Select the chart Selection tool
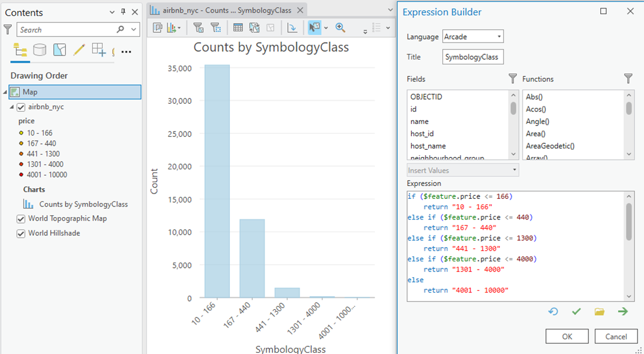Viewport: 644px width, 354px height. tap(314, 27)
